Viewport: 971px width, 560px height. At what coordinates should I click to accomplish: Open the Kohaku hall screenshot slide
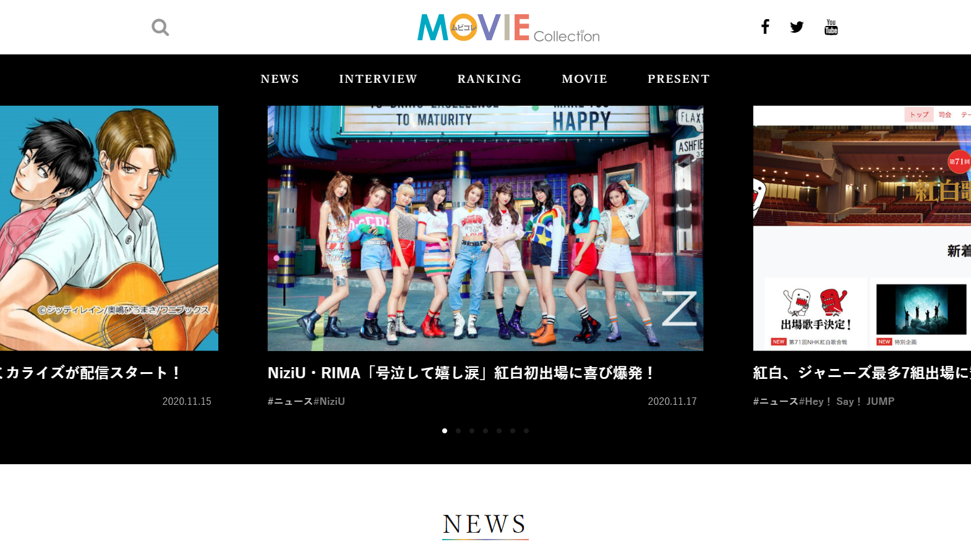click(x=862, y=228)
